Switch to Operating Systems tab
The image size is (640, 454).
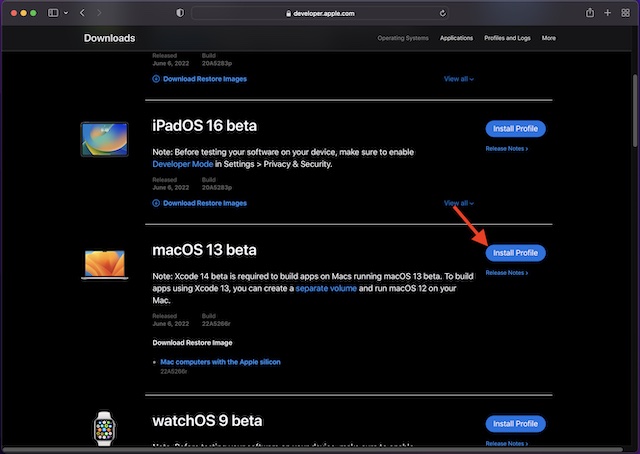tap(403, 38)
